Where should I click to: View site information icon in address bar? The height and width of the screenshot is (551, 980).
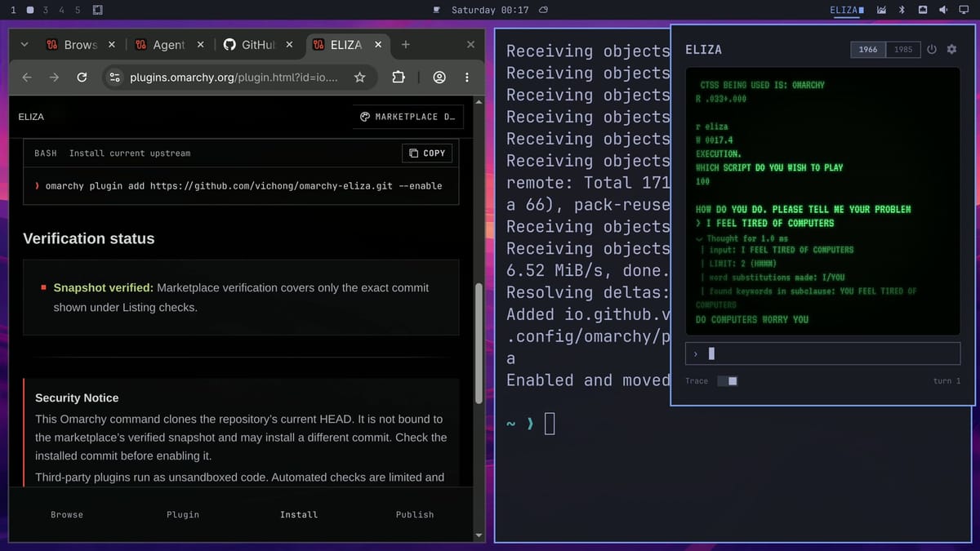pos(114,78)
